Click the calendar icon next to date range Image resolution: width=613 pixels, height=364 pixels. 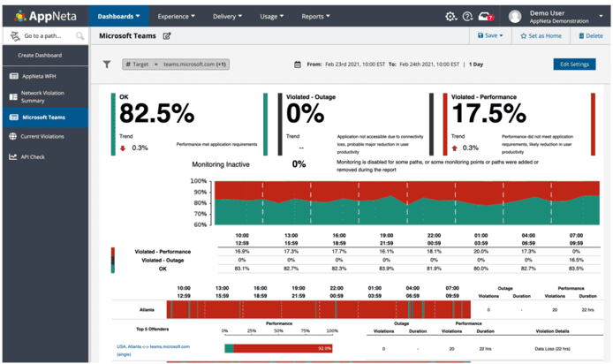(295, 64)
